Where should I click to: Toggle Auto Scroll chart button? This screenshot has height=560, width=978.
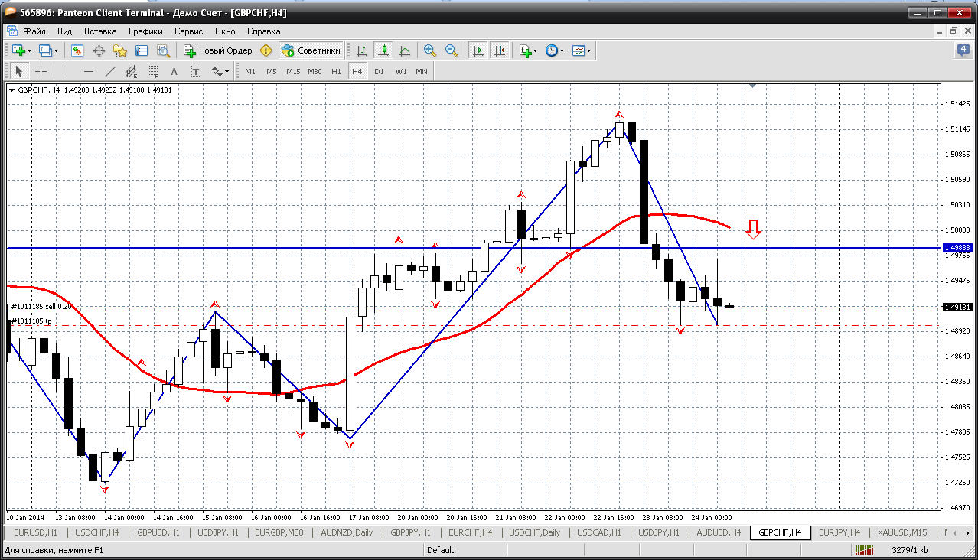(x=478, y=50)
